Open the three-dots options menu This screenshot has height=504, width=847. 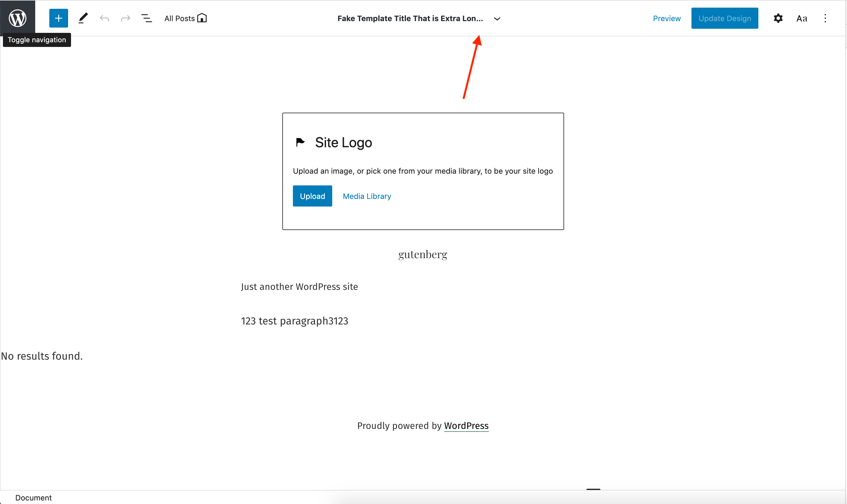pyautogui.click(x=825, y=18)
